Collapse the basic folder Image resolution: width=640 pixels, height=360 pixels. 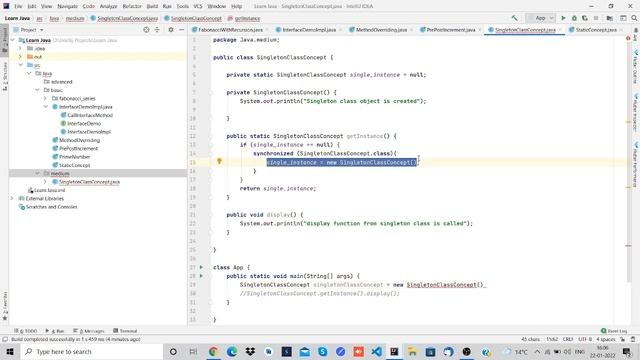(x=37, y=90)
